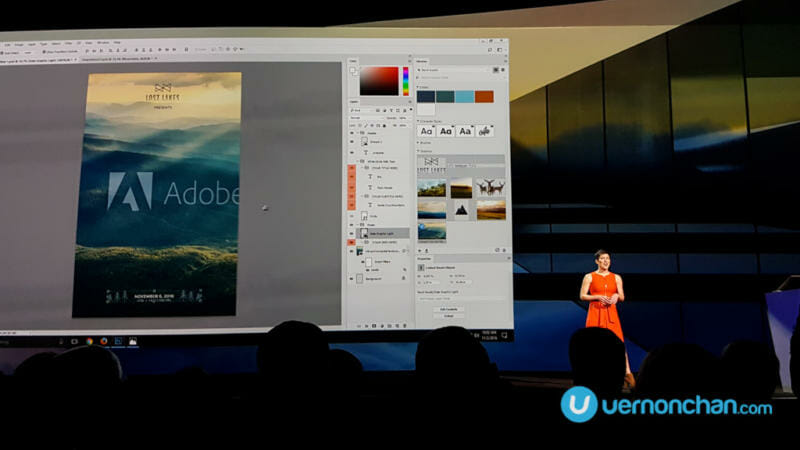This screenshot has height=450, width=800.
Task: Click the lock transparent pixels icon
Action: coord(360,126)
